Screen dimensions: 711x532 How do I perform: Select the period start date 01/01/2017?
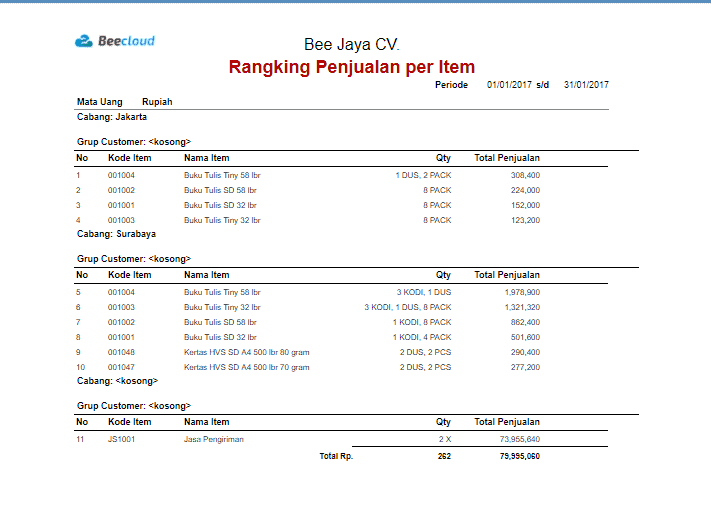click(509, 85)
